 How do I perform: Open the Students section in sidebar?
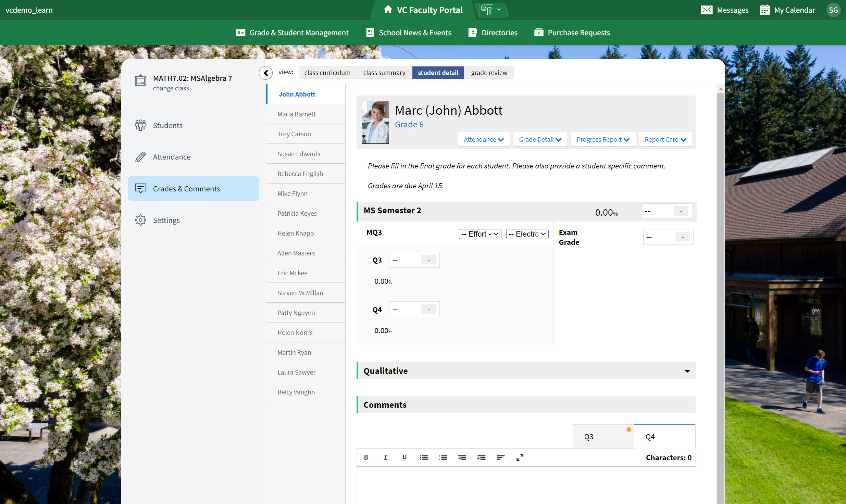coord(167,125)
